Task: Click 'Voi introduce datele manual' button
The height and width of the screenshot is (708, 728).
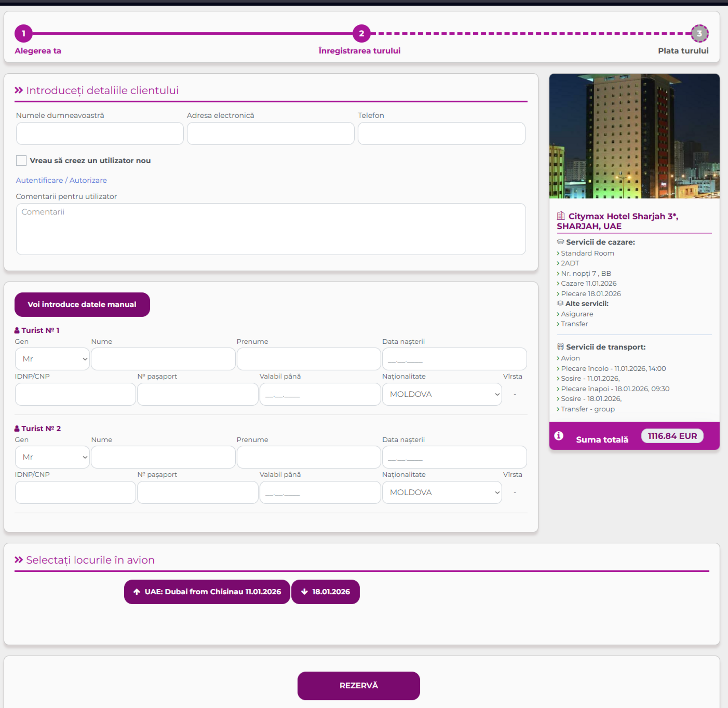Action: pyautogui.click(x=82, y=304)
